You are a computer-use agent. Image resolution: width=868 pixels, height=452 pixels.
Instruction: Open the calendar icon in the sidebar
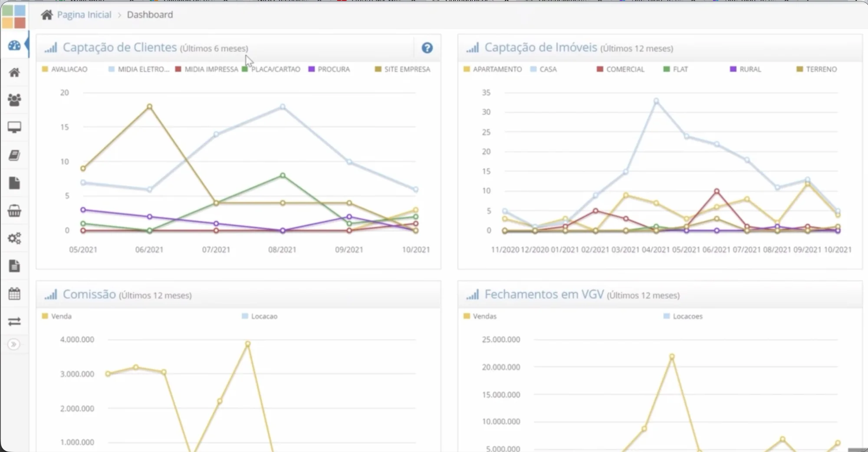click(x=14, y=294)
